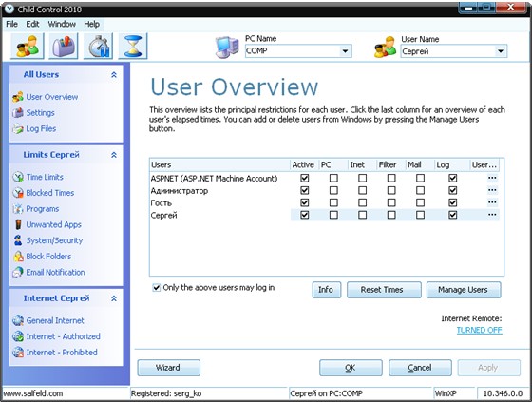Collapse the Internet Сергей panel

(x=114, y=298)
